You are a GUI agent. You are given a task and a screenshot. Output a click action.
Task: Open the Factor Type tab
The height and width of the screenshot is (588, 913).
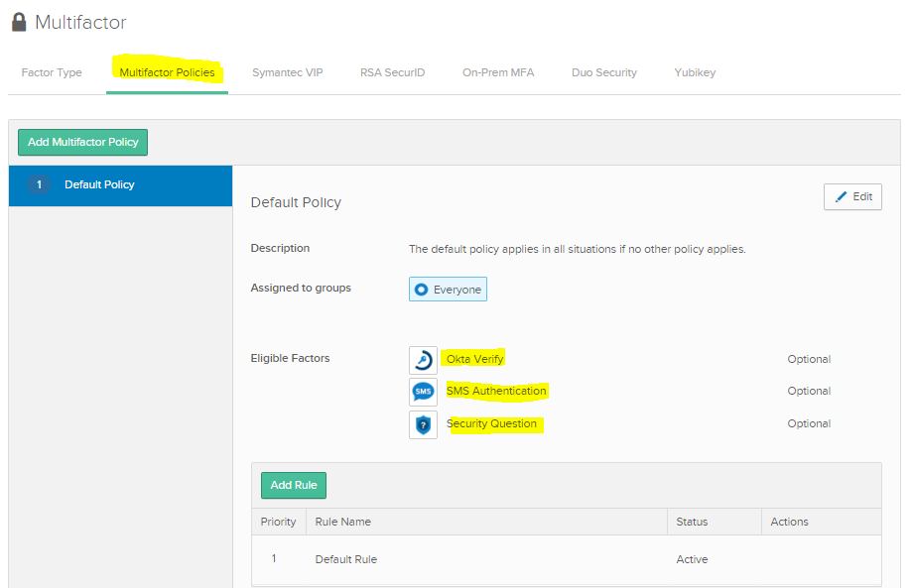pyautogui.click(x=52, y=72)
